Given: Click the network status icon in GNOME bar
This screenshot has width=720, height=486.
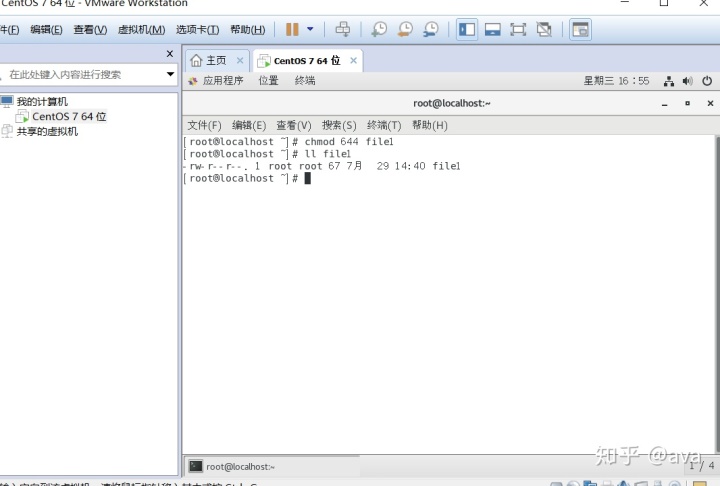Looking at the screenshot, I should click(x=669, y=81).
